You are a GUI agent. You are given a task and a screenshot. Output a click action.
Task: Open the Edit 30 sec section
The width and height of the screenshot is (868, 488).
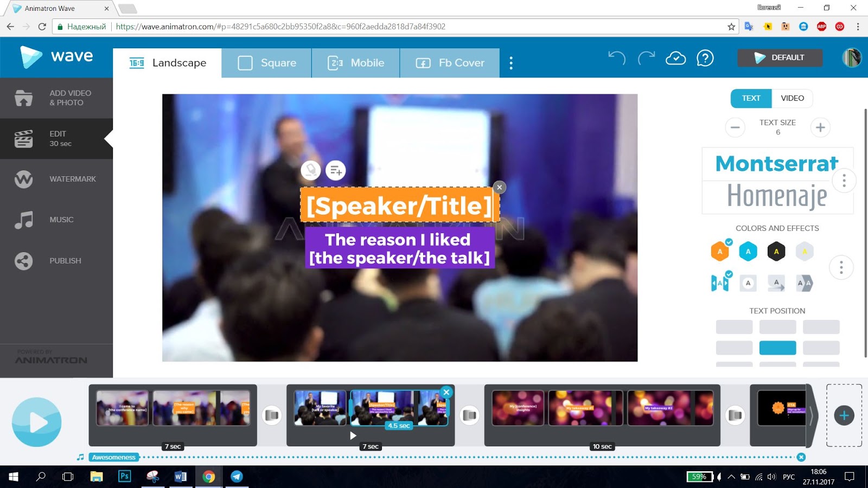pos(56,139)
